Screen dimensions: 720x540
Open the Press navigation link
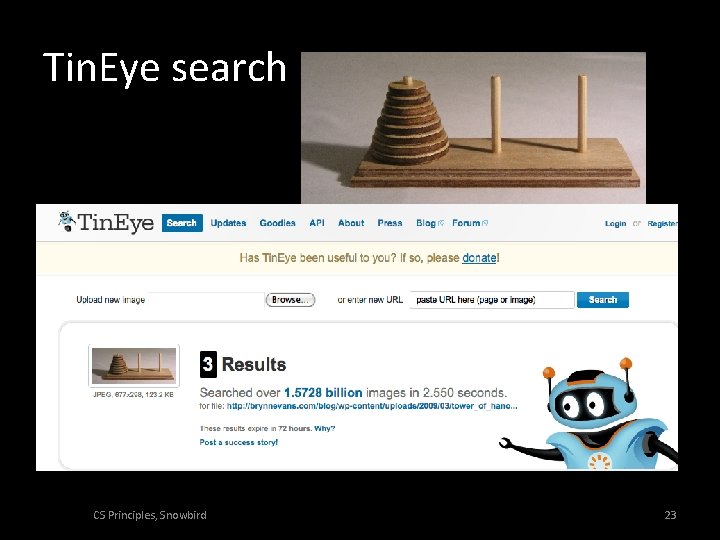tap(390, 223)
